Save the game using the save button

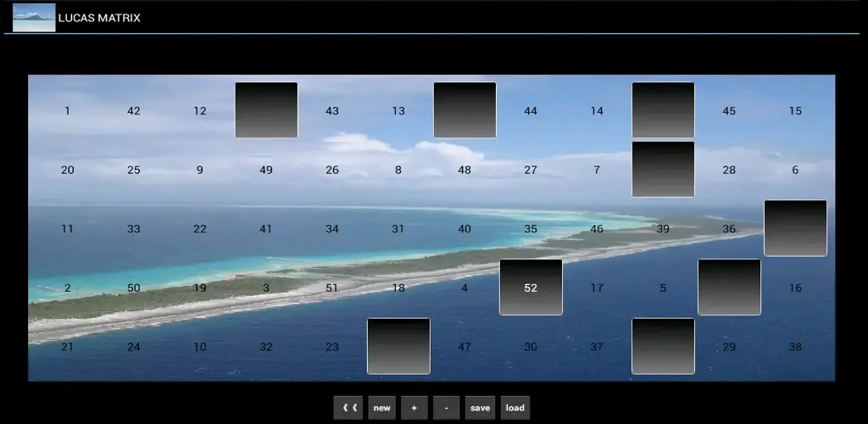(x=480, y=408)
